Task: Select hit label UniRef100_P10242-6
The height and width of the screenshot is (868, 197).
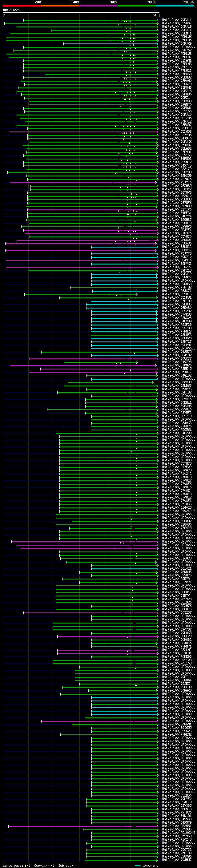Action: click(178, 511)
